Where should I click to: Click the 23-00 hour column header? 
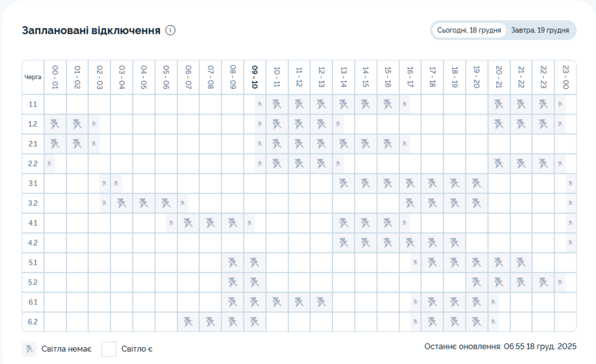pyautogui.click(x=565, y=77)
